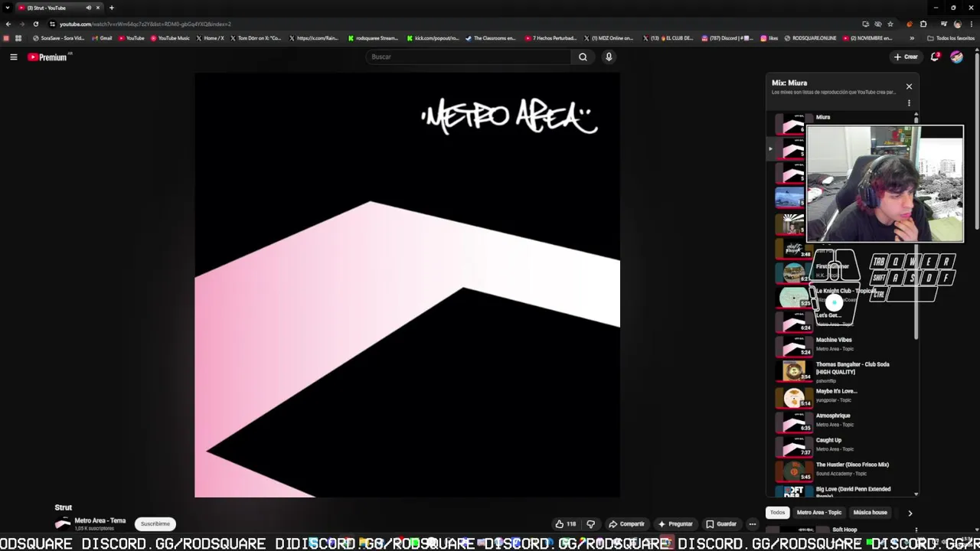
Task: Open the Gmail bookmark
Action: [102, 38]
